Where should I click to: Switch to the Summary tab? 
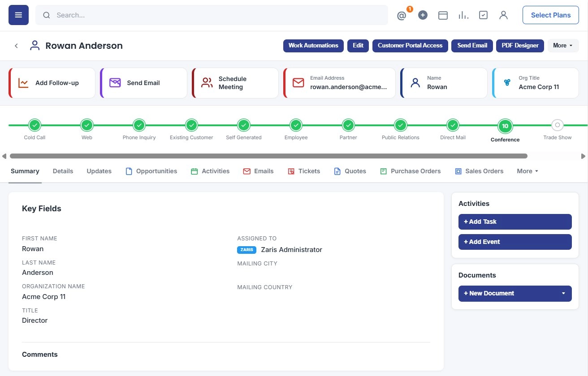pos(25,171)
